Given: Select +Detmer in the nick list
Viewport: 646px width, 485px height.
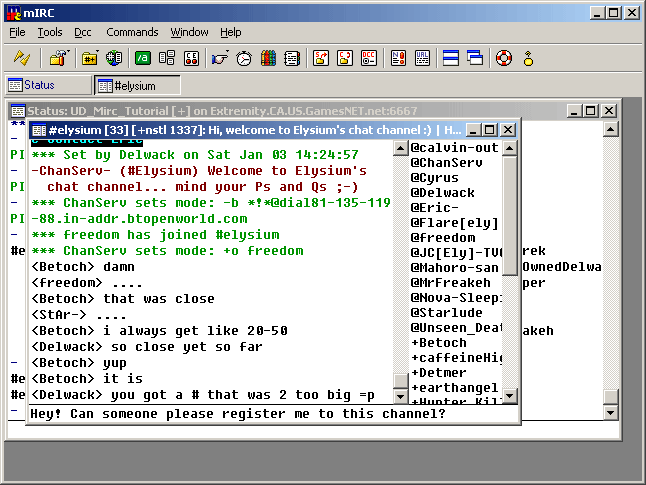Looking at the screenshot, I should coord(438,373).
